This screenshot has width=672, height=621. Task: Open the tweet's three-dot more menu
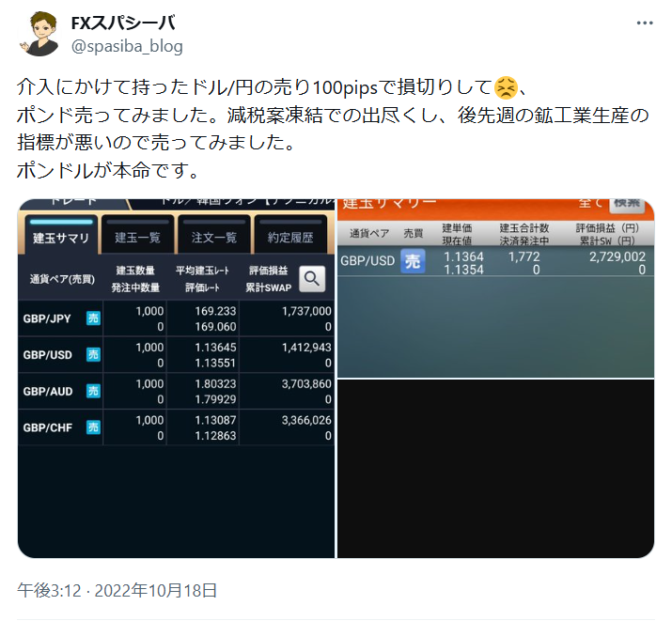[x=644, y=23]
